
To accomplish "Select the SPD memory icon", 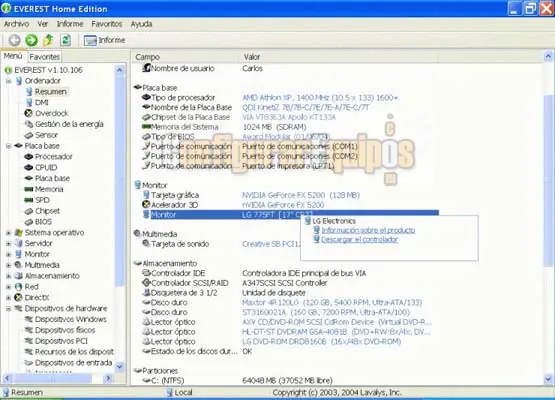I will [29, 200].
